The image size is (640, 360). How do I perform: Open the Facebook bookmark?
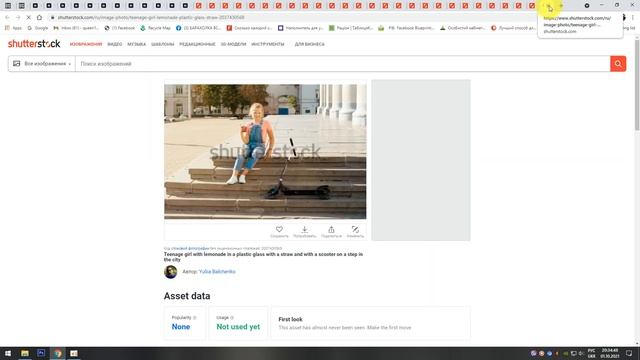tap(120, 28)
